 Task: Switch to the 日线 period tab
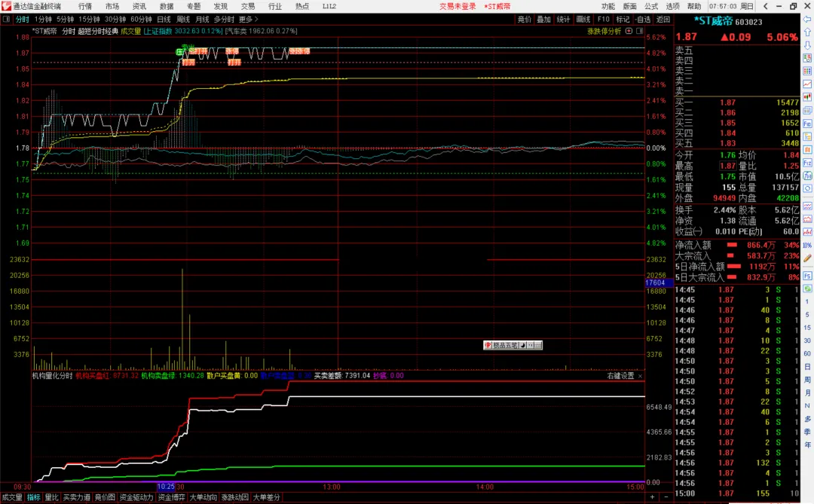click(x=164, y=19)
